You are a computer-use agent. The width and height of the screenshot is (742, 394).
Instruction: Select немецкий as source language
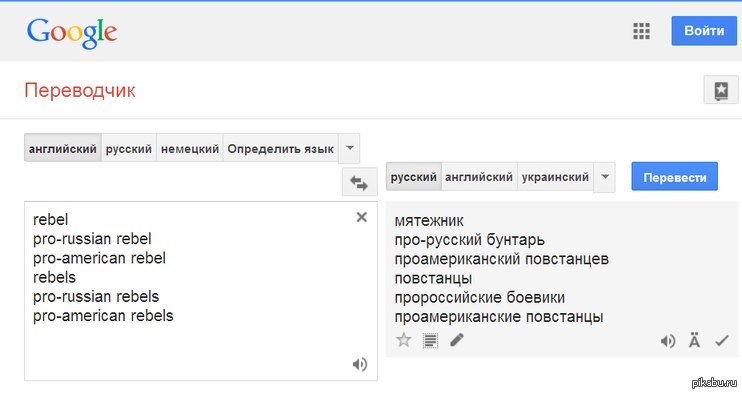[190, 148]
